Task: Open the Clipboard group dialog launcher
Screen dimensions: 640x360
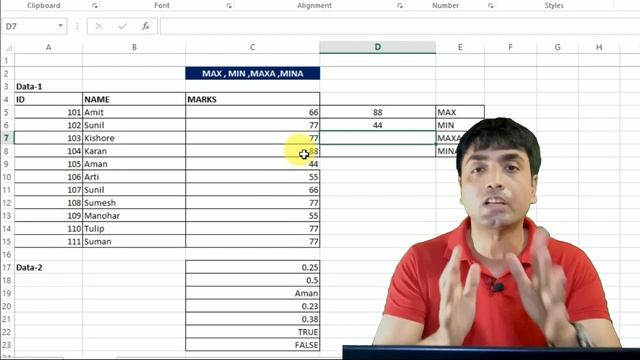Action: point(95,6)
